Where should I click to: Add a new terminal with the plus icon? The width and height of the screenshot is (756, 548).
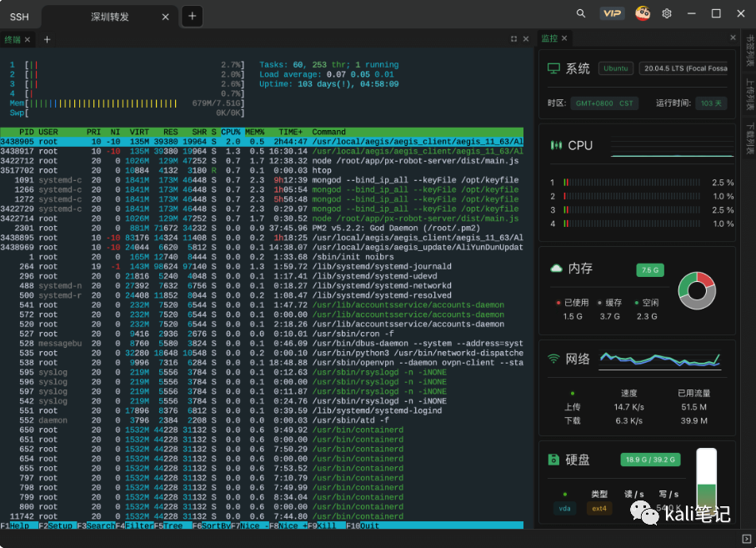(47, 39)
